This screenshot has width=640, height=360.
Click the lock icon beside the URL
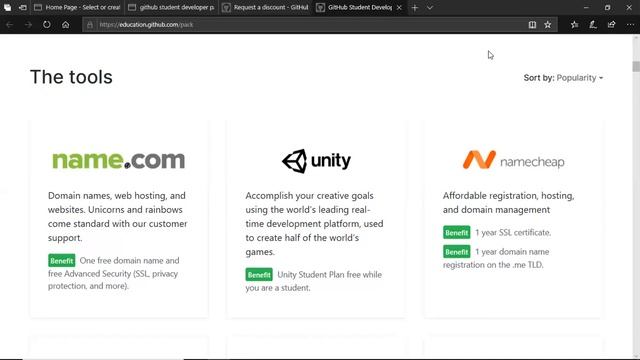coord(90,25)
